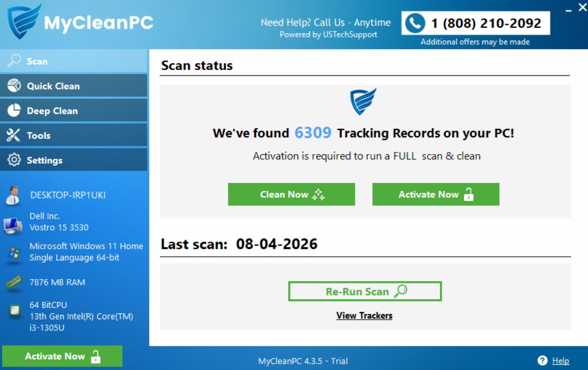The image size is (588, 370).
Task: Minimize the MyCleanPC window
Action: tap(569, 10)
